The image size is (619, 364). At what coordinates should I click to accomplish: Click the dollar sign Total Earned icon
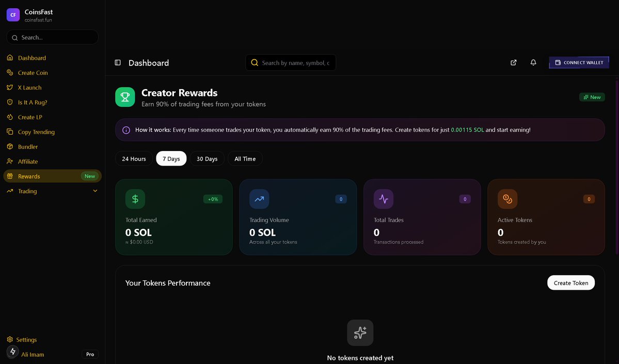pos(135,199)
